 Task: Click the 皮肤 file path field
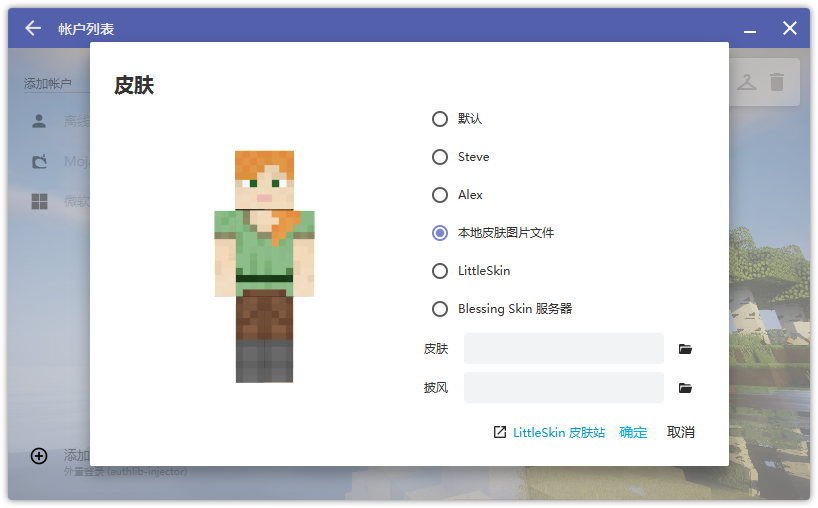(x=563, y=349)
